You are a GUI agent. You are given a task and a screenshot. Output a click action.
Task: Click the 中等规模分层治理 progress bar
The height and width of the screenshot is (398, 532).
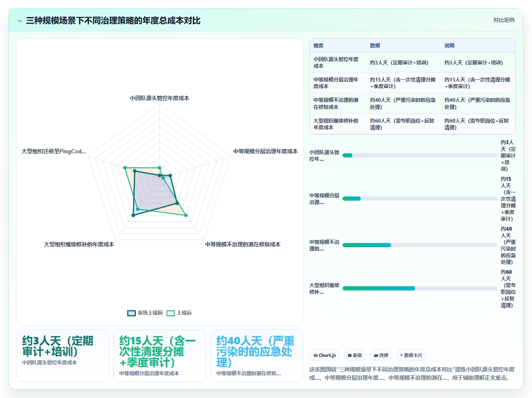tap(420, 199)
